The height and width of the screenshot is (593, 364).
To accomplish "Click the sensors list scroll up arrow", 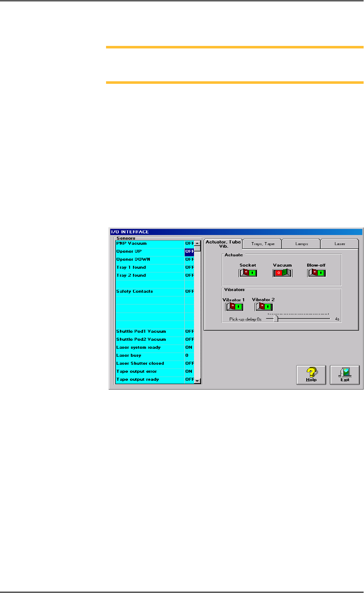I will (197, 243).
